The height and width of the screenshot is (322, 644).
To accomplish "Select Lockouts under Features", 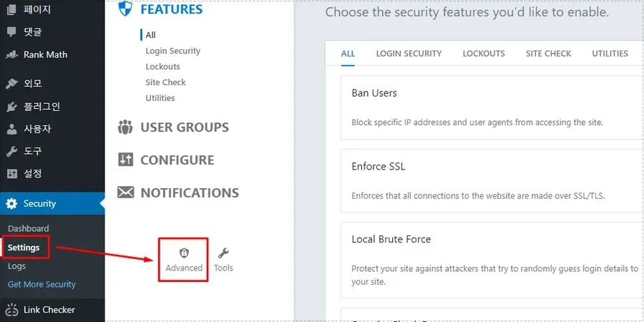I will pyautogui.click(x=162, y=67).
